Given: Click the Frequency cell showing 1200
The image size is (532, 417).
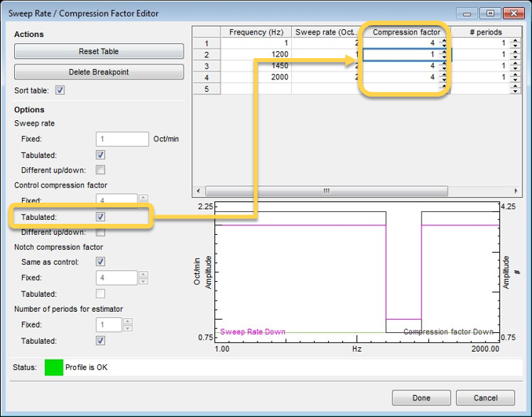Looking at the screenshot, I should point(256,55).
